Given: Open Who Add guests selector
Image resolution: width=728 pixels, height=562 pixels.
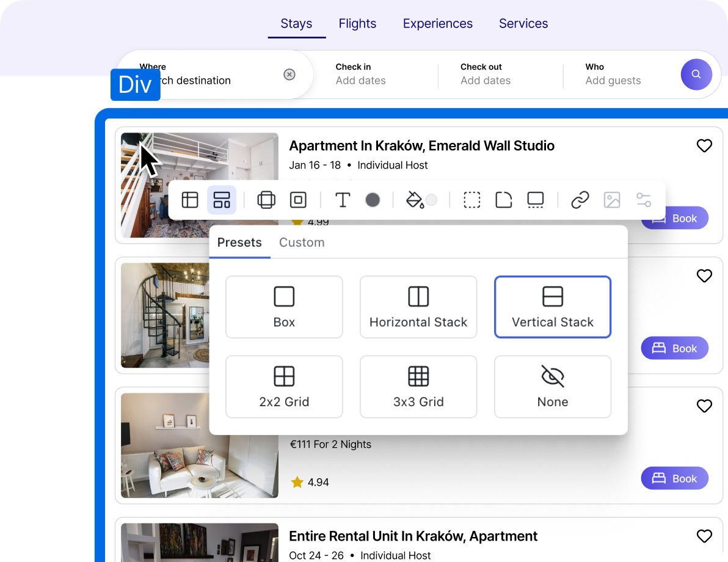Looking at the screenshot, I should coord(613,75).
